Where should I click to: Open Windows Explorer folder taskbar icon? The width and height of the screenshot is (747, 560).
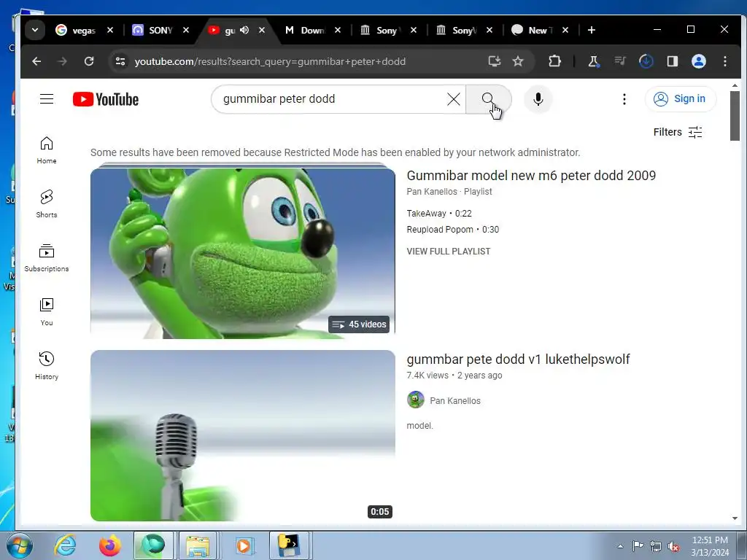pos(198,546)
